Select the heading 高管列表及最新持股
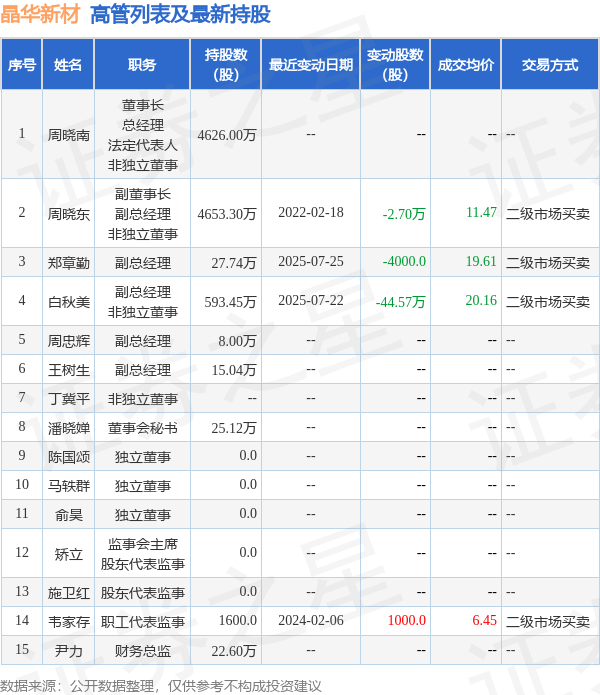Image resolution: width=600 pixels, height=695 pixels. 180,14
